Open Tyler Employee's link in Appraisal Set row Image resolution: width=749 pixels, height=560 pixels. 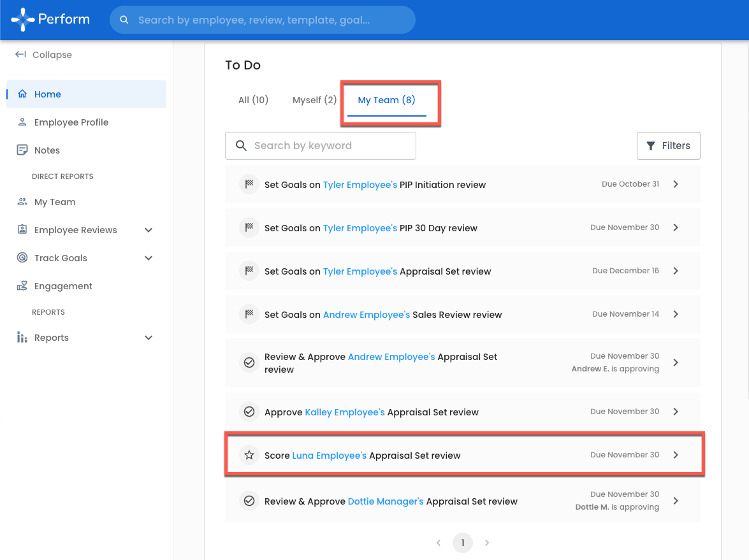tap(360, 271)
